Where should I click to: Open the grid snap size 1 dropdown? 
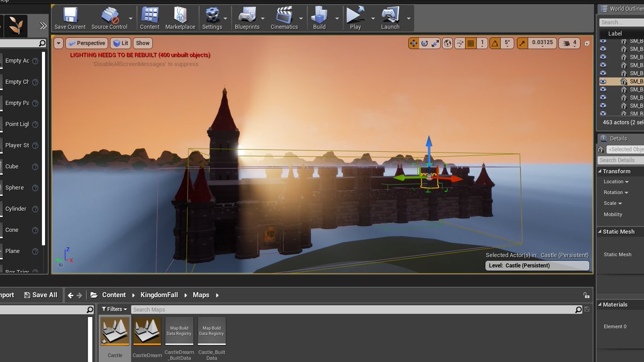click(x=482, y=43)
